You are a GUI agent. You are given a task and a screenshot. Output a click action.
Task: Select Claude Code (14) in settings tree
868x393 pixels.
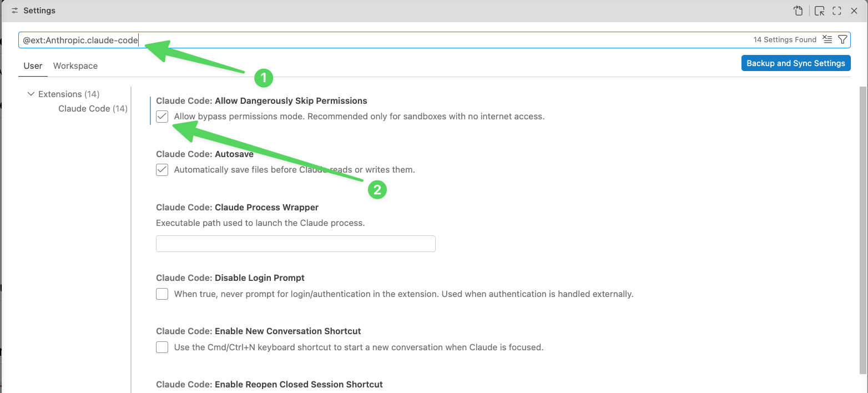pos(93,109)
